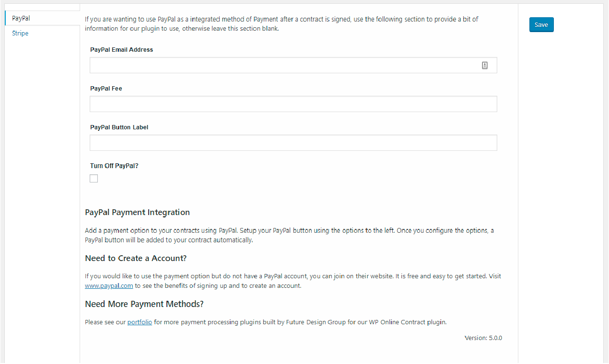Switch to the Stripe tab
609x364 pixels.
click(20, 33)
